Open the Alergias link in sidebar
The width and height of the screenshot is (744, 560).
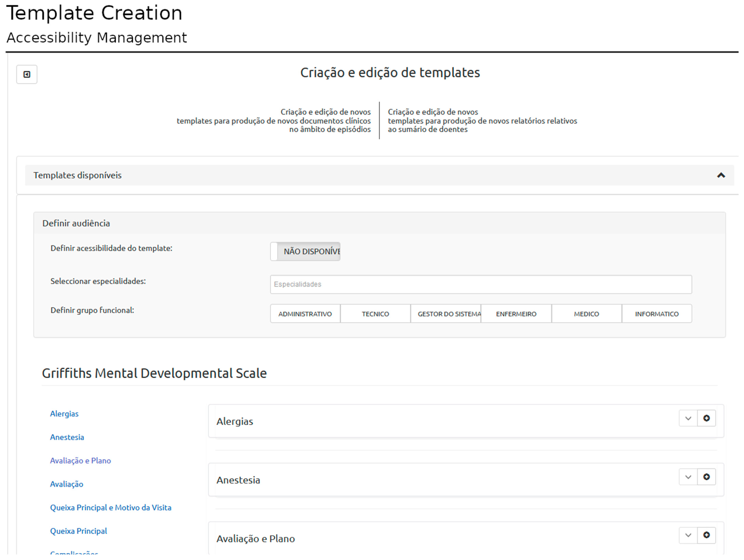[64, 414]
